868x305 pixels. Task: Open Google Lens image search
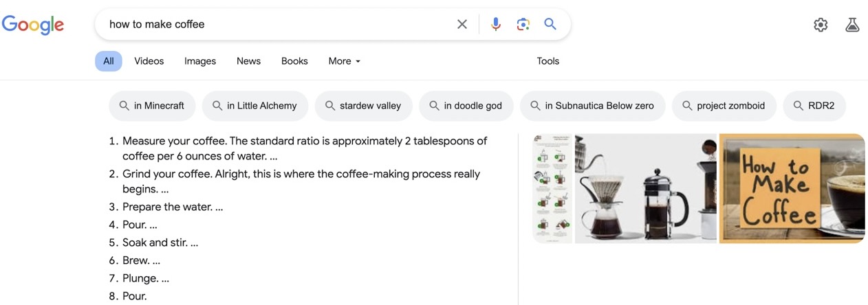pyautogui.click(x=523, y=25)
